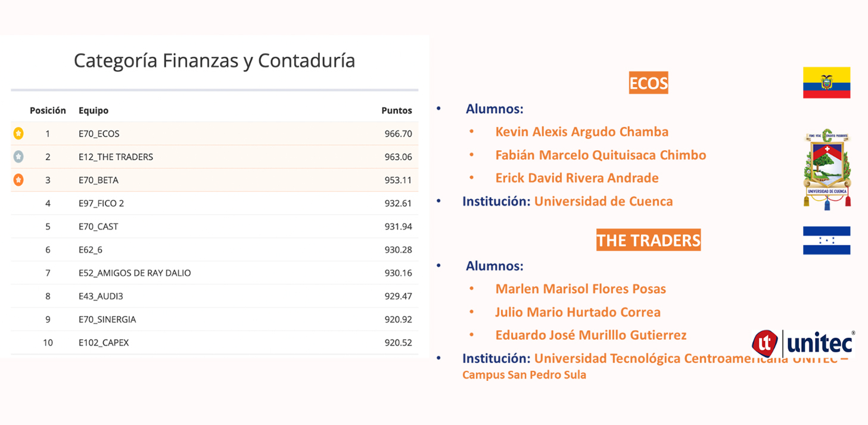Select the E97_FICO 2 team row
This screenshot has width=868, height=425.
coord(214,203)
